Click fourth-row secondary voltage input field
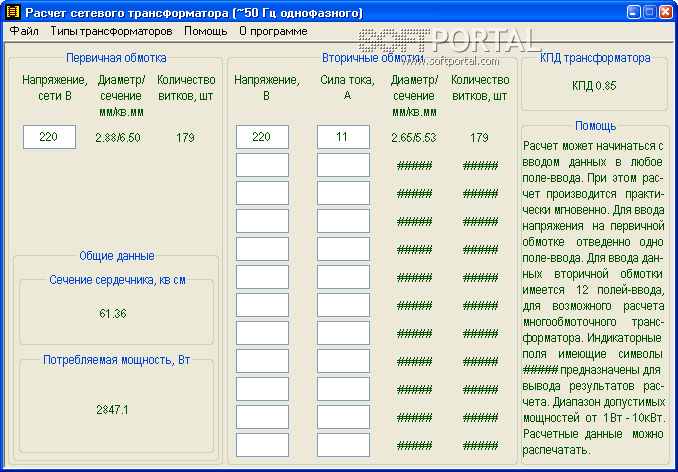This screenshot has height=472, width=678. point(262,221)
